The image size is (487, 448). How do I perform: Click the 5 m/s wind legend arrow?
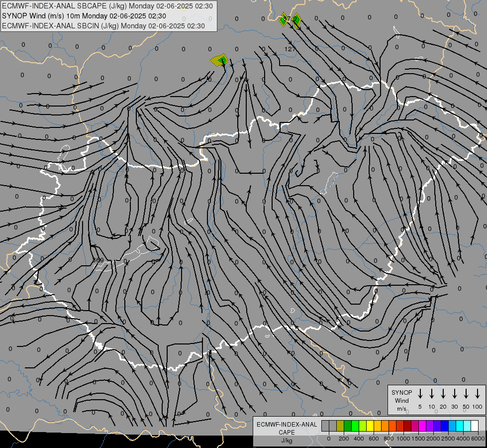[420, 394]
